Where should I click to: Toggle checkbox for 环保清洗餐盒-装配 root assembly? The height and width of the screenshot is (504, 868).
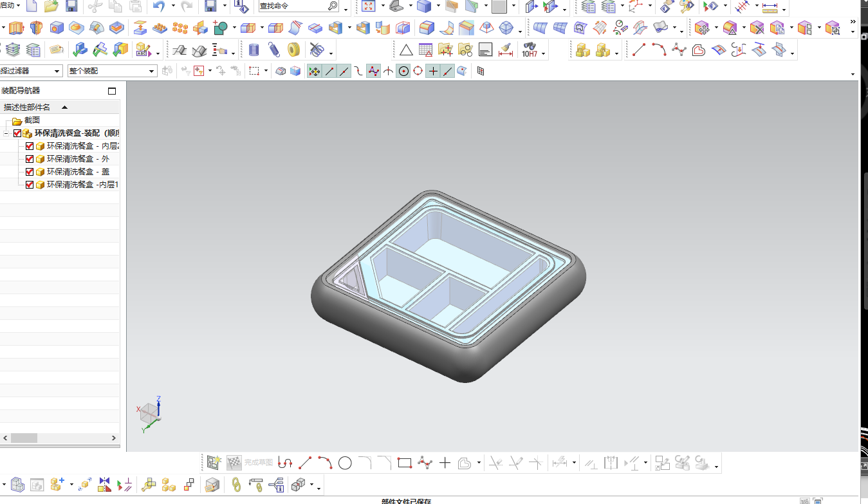(17, 133)
